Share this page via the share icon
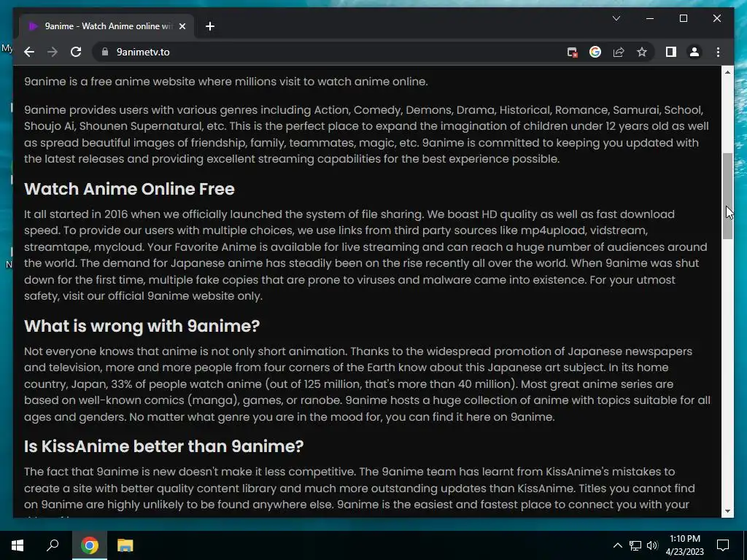The height and width of the screenshot is (560, 747). click(619, 52)
